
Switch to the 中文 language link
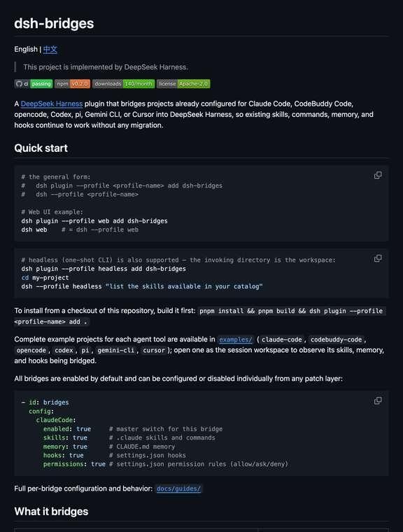pyautogui.click(x=50, y=50)
